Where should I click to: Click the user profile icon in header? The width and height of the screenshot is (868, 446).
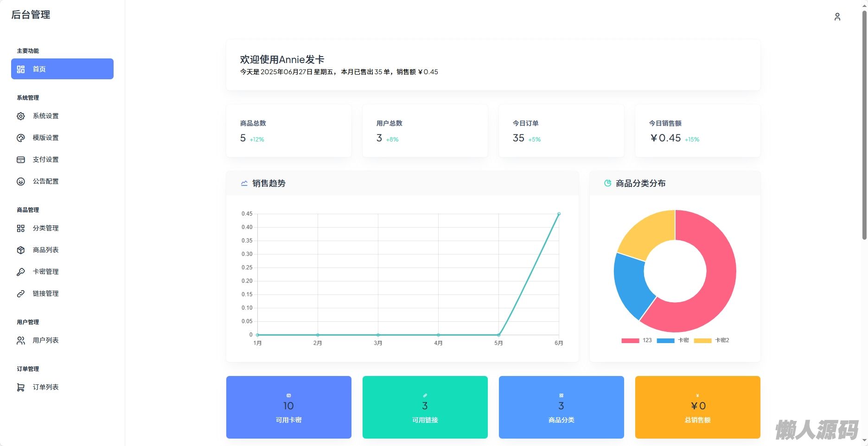click(x=837, y=17)
